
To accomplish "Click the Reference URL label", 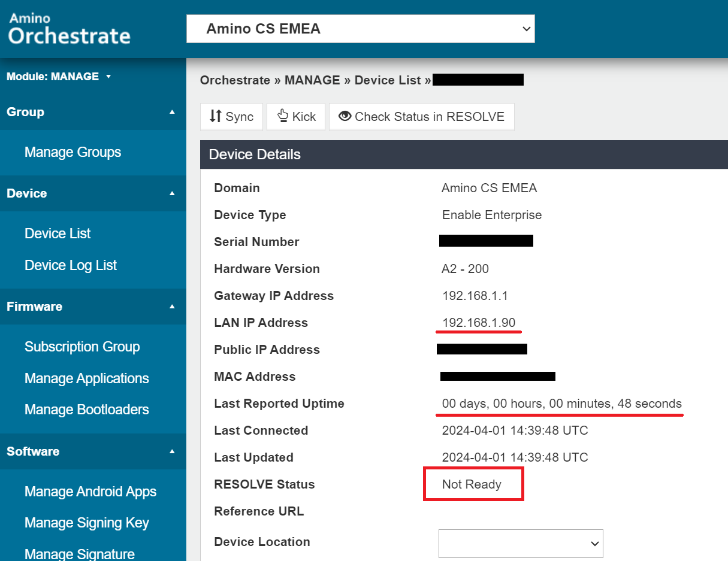I will click(259, 511).
